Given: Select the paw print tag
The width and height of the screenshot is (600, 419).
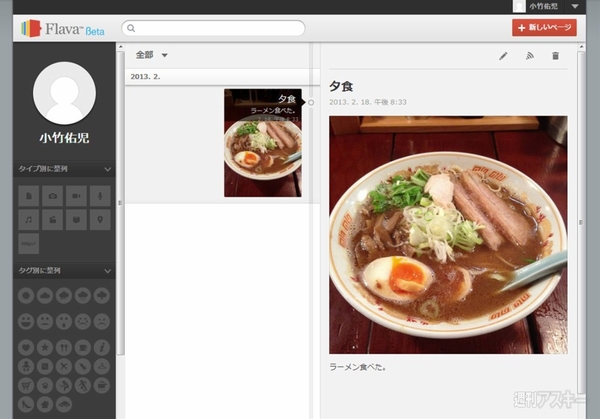Looking at the screenshot, I should [45, 385].
